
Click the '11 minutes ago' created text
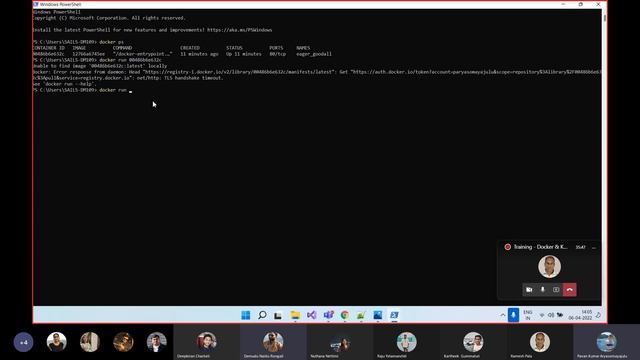coord(199,54)
